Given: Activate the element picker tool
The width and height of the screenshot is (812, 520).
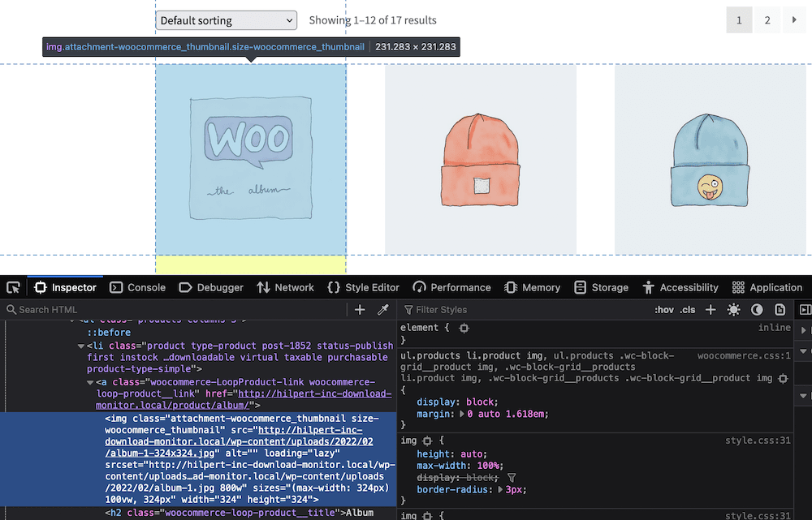Looking at the screenshot, I should pyautogui.click(x=14, y=288).
